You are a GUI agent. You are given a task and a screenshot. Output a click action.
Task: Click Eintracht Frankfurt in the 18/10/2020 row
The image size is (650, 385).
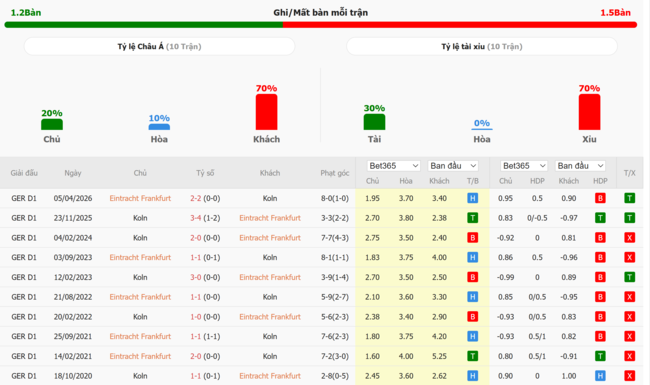(x=270, y=376)
